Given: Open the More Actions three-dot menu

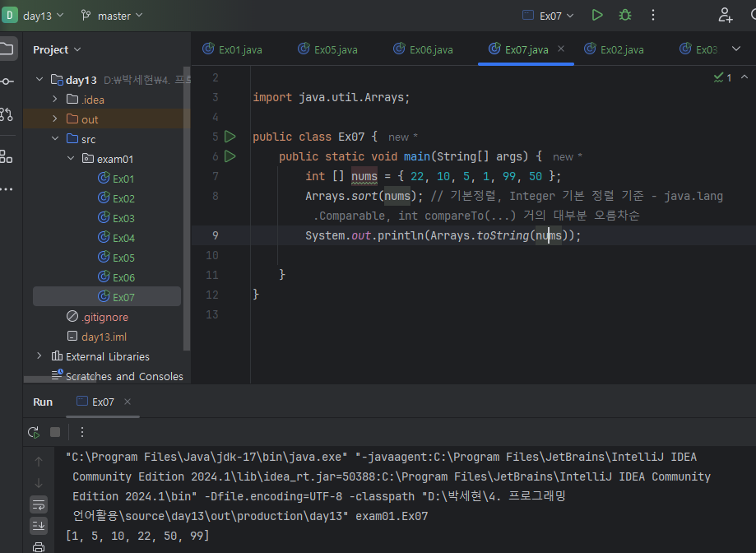Looking at the screenshot, I should click(x=653, y=15).
